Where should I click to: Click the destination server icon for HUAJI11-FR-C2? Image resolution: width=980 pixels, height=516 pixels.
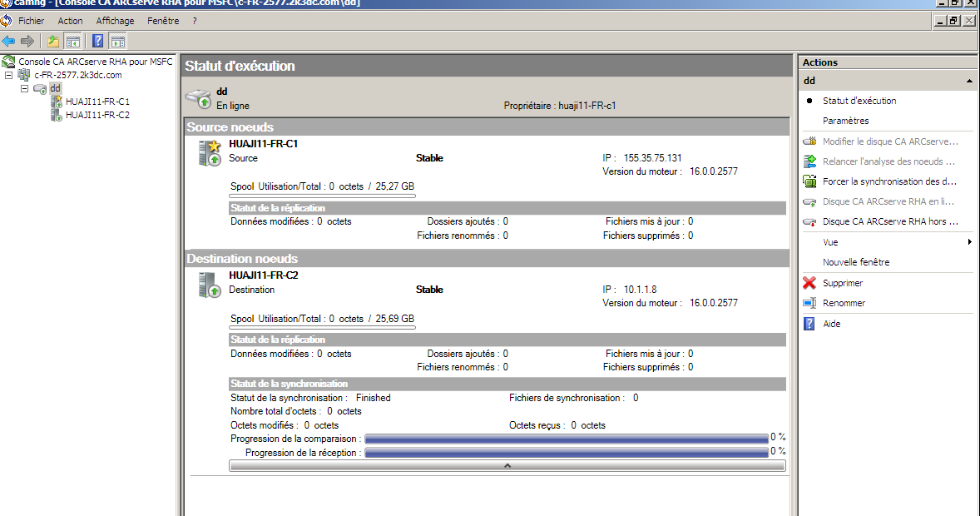(210, 285)
